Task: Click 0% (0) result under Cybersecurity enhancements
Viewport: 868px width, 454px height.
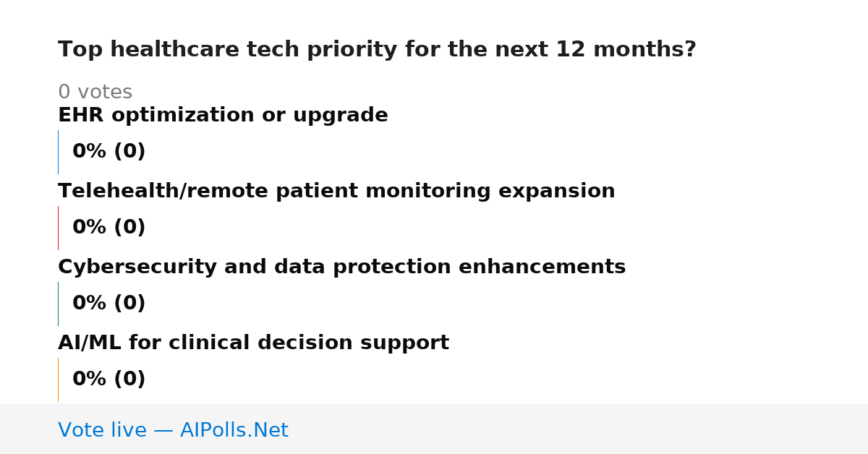Action: click(109, 304)
